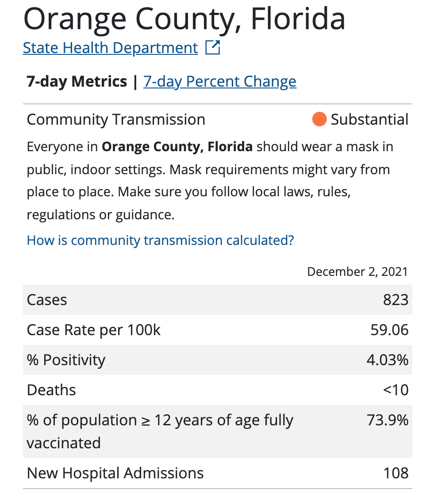Select the 7-day Metrics tab
Viewport: 430px width, 504px height.
77,82
